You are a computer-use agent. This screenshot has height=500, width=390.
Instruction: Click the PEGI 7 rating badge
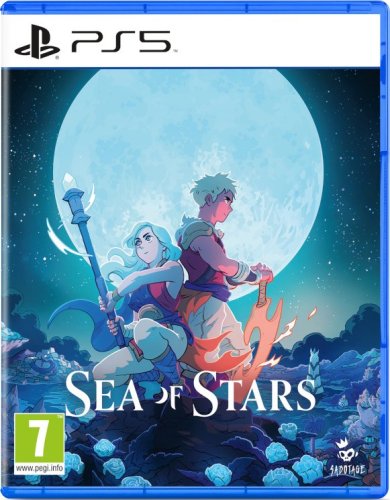click(x=39, y=438)
